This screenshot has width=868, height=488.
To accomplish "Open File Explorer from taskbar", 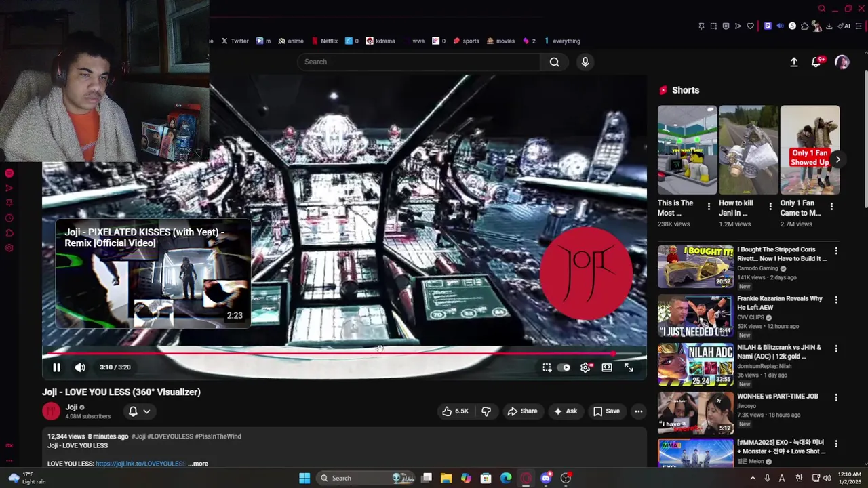I will tap(446, 479).
